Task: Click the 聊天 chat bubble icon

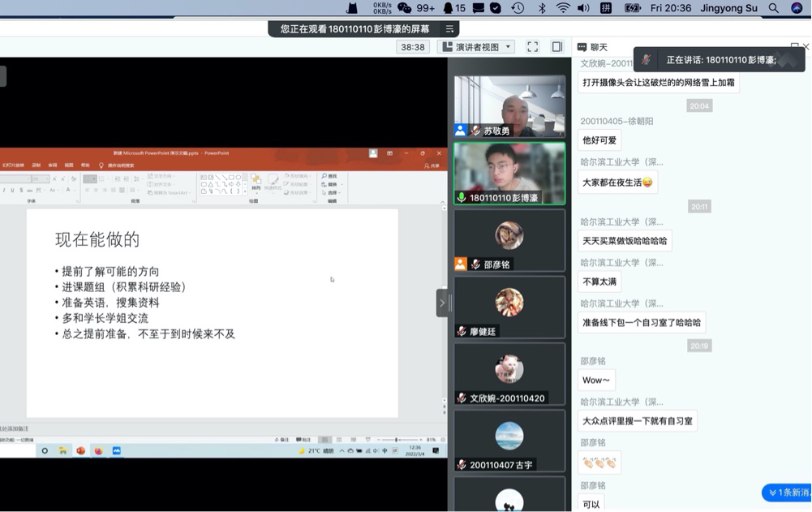Action: tap(582, 47)
